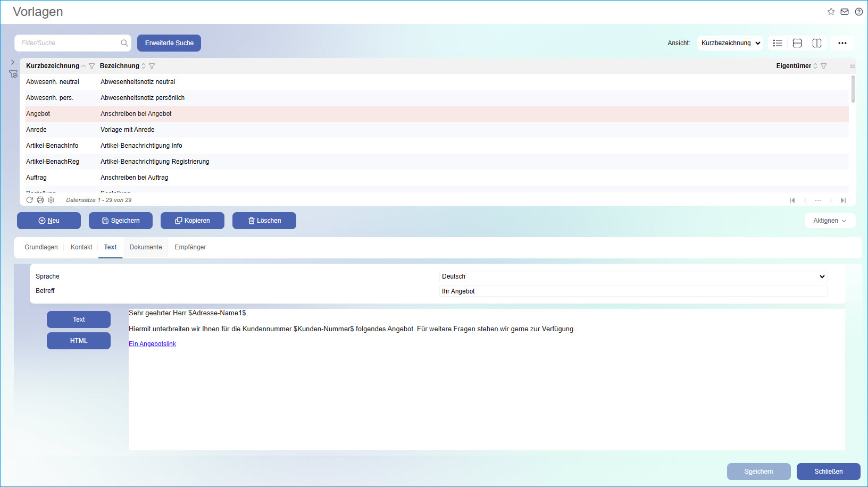
Task: Click the print list icon
Action: tap(40, 200)
